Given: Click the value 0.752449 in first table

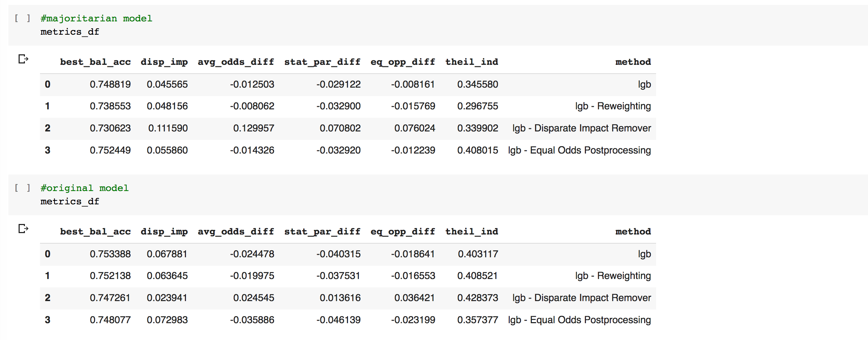Looking at the screenshot, I should tap(110, 150).
